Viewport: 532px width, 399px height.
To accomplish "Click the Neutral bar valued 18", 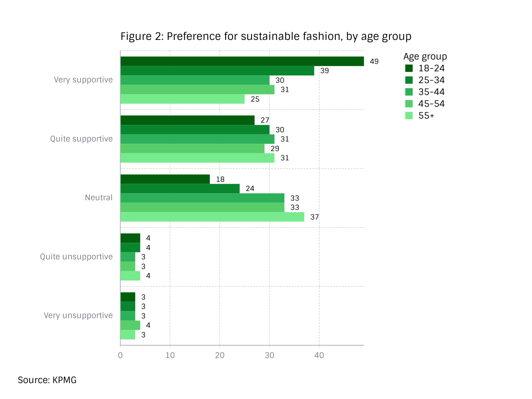I will coord(165,179).
